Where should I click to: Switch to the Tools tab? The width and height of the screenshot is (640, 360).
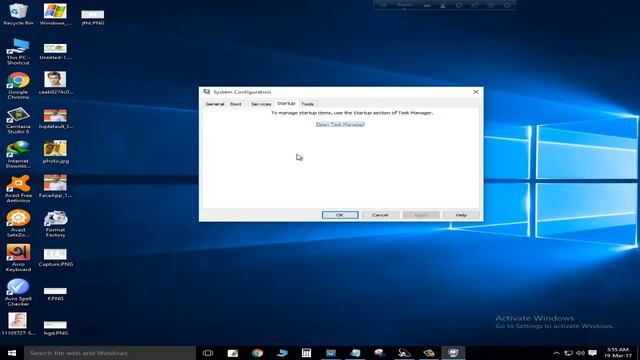click(307, 104)
